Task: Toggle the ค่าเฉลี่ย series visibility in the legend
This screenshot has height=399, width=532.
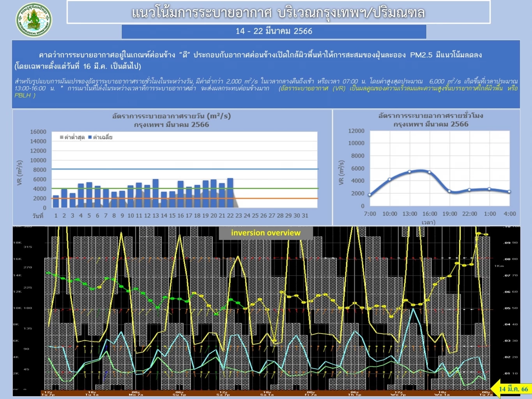Action: tap(99, 137)
